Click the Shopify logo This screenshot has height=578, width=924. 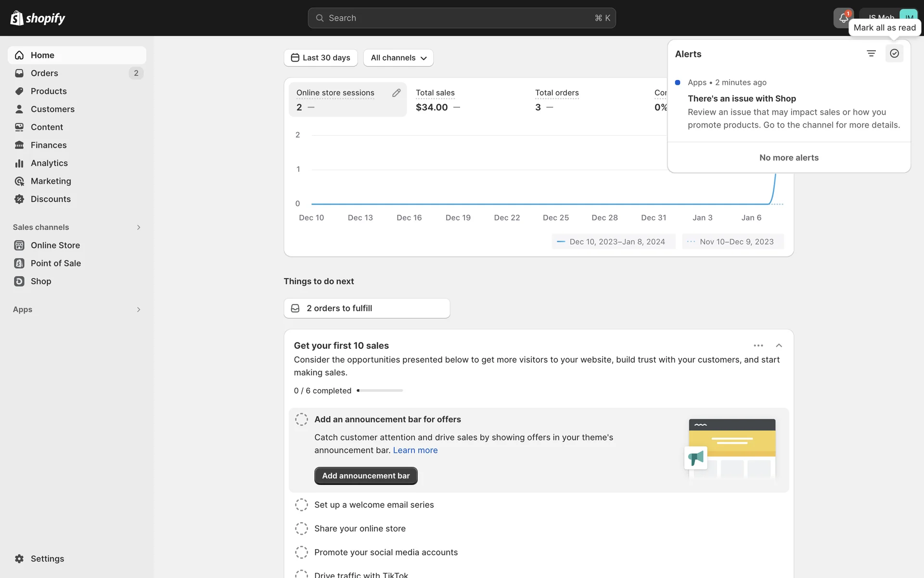tap(38, 18)
